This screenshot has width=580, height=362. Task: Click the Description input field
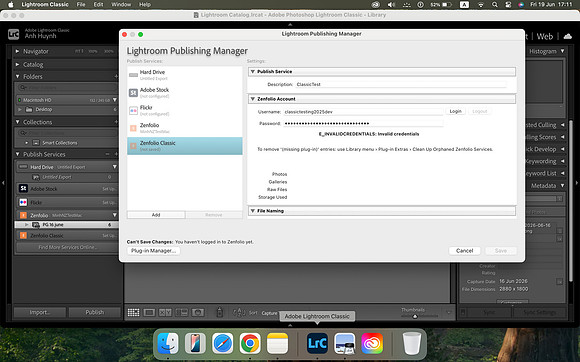point(401,84)
